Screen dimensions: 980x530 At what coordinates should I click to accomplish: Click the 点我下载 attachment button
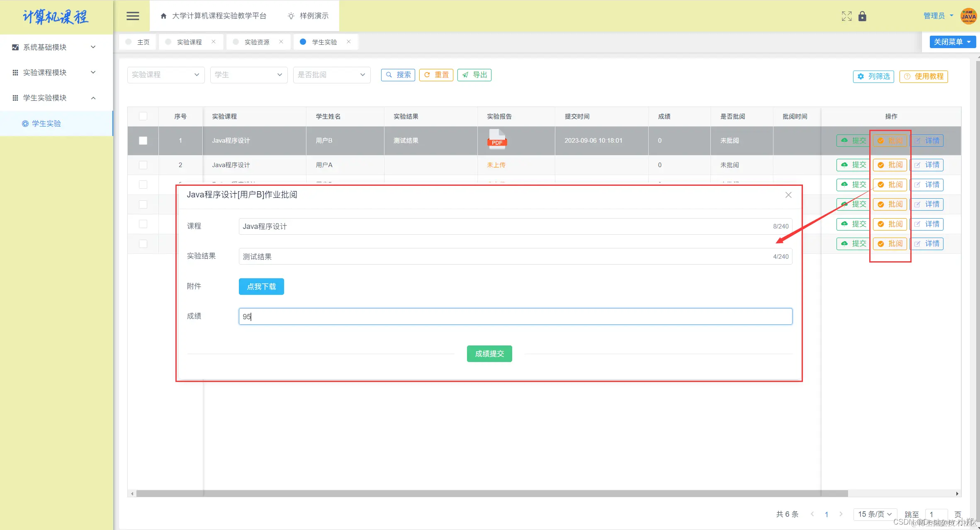point(261,287)
